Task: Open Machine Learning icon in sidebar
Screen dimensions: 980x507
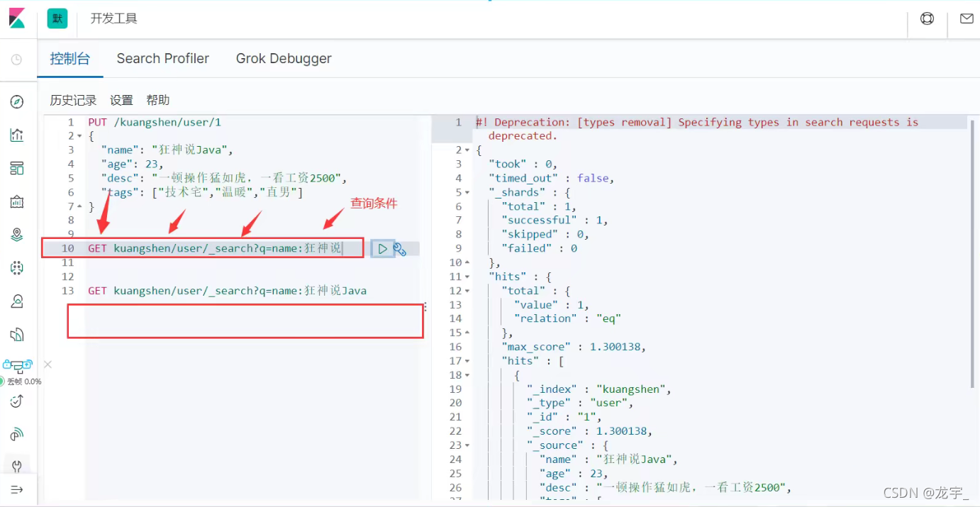Action: click(x=17, y=268)
